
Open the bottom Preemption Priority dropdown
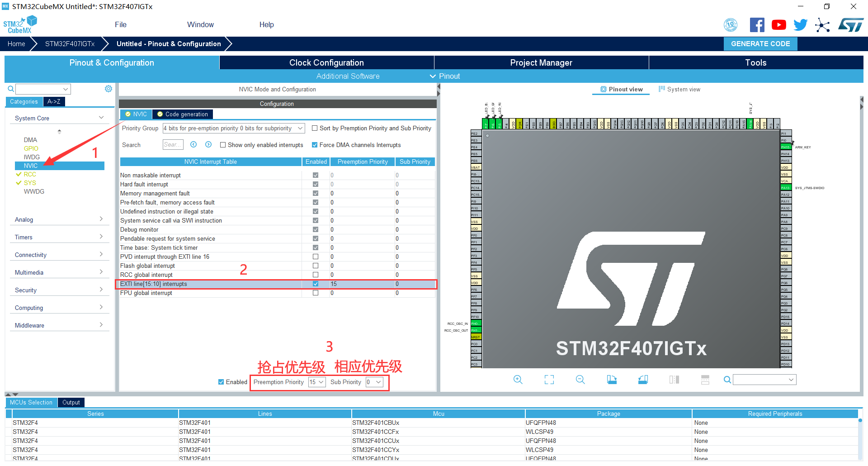pyautogui.click(x=317, y=382)
